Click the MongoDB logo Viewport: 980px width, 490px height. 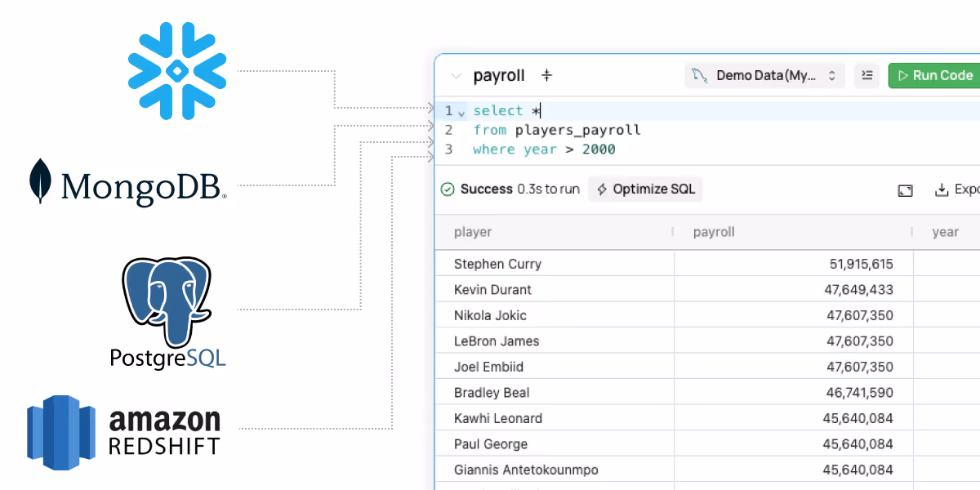tap(127, 181)
